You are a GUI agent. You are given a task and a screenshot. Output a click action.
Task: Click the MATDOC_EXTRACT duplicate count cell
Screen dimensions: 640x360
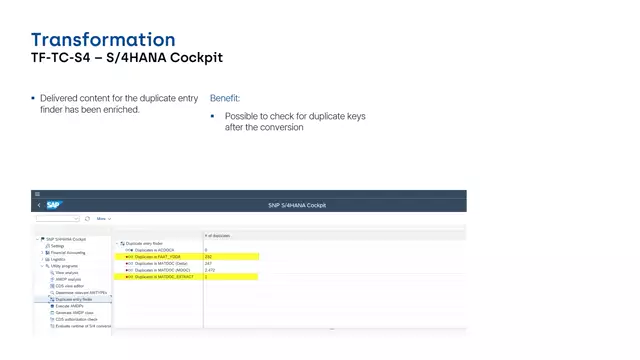[206, 277]
